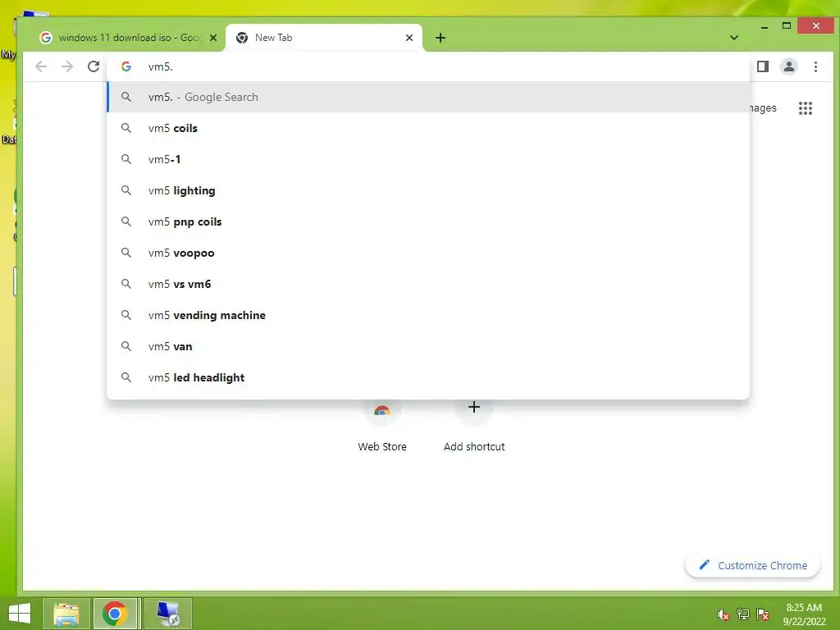
Task: Close the 'windows 11 download iso' tab
Action: [x=213, y=38]
